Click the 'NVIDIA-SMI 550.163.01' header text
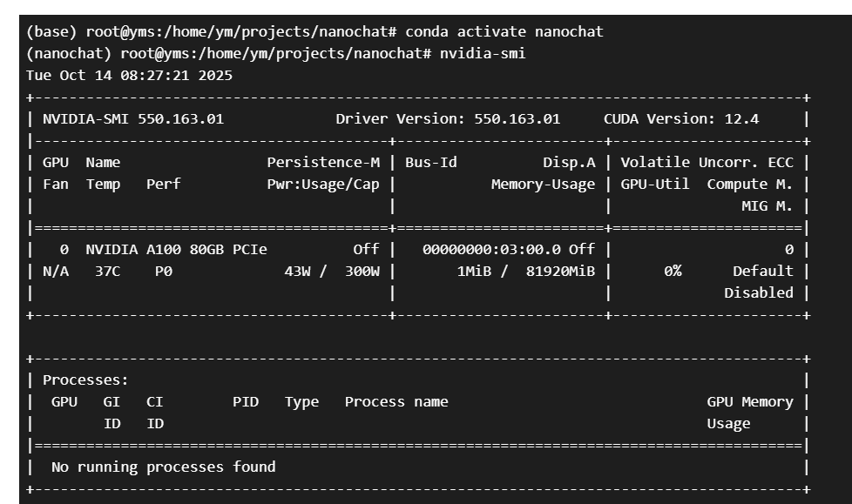Screen dimensions: 852x504 pyautogui.click(x=133, y=119)
